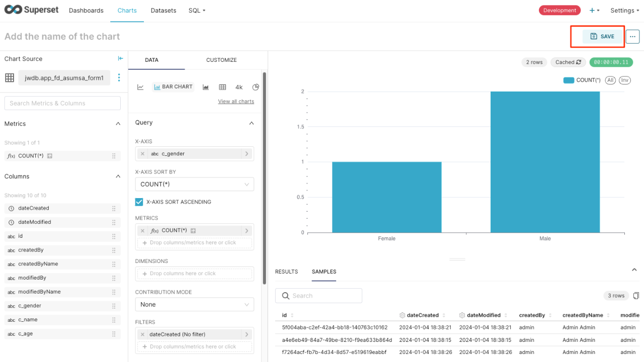Switch to the Customize tab

(221, 60)
